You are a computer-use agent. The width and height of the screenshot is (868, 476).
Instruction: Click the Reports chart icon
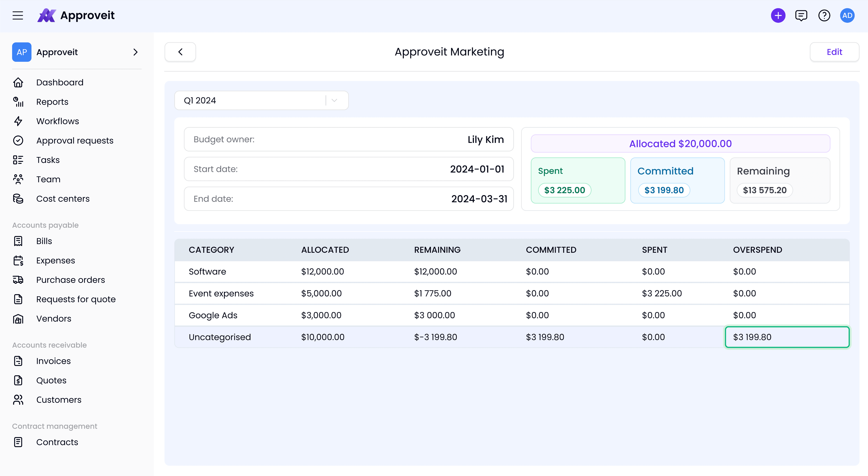click(x=18, y=102)
